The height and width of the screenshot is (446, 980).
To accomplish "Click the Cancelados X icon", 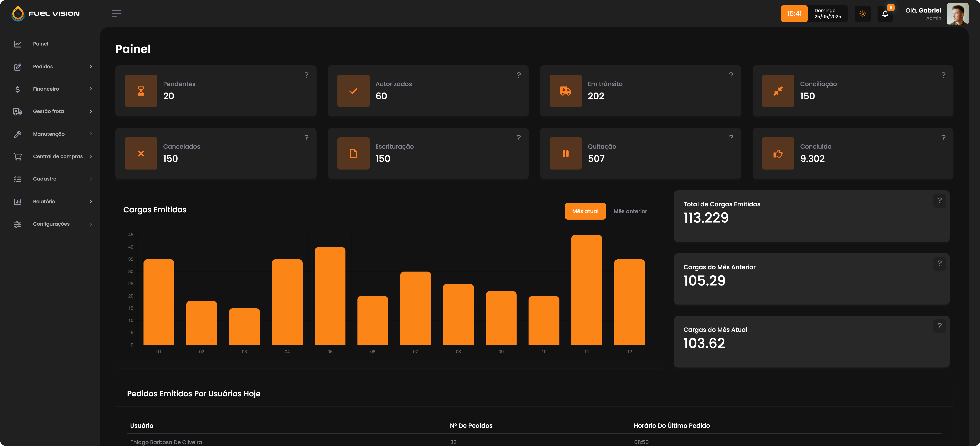I will click(x=141, y=154).
